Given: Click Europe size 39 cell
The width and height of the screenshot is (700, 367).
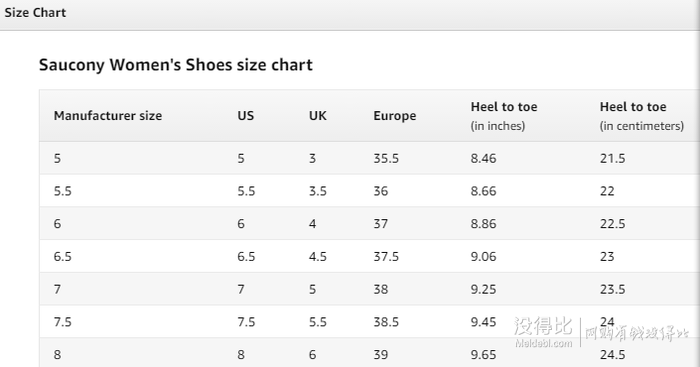Looking at the screenshot, I should pos(380,354).
